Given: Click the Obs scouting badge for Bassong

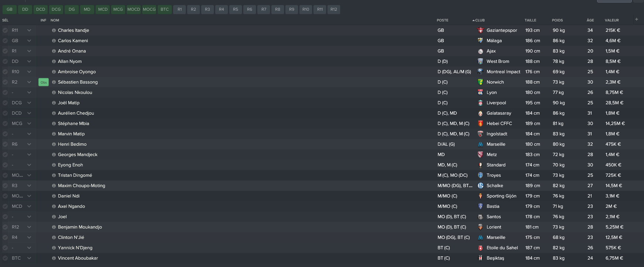Looking at the screenshot, I should click(x=44, y=82).
